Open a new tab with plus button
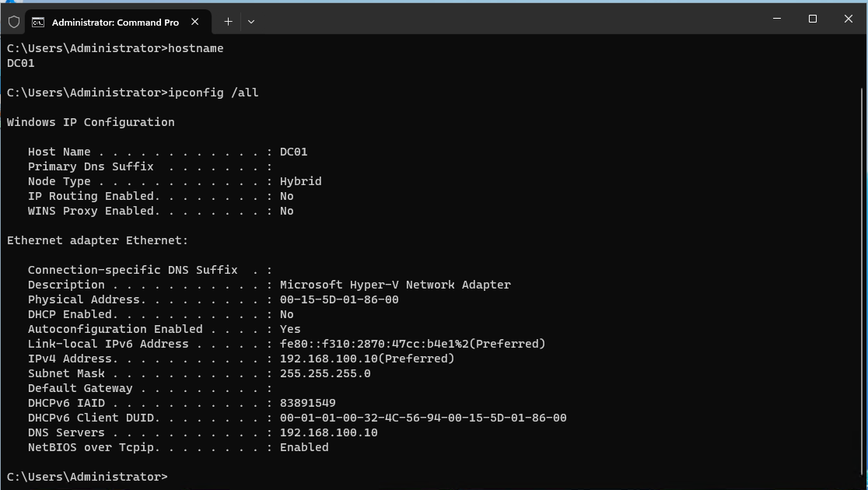Viewport: 868px width, 490px height. pyautogui.click(x=228, y=22)
